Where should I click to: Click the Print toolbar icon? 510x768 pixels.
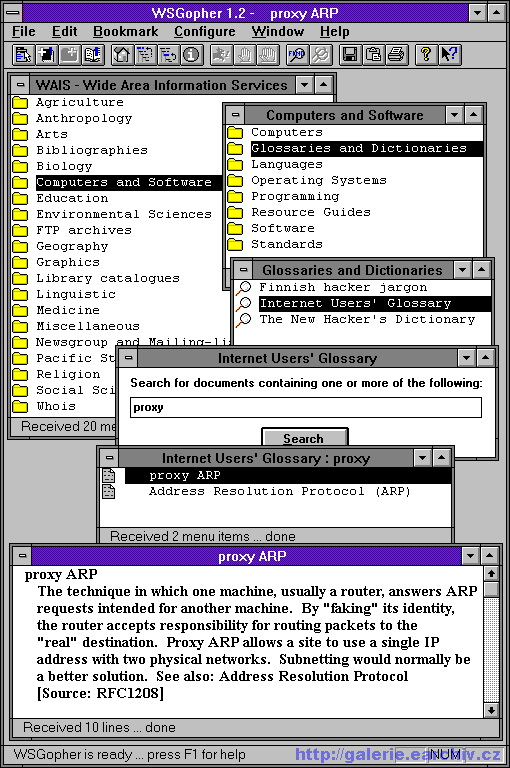click(x=396, y=54)
